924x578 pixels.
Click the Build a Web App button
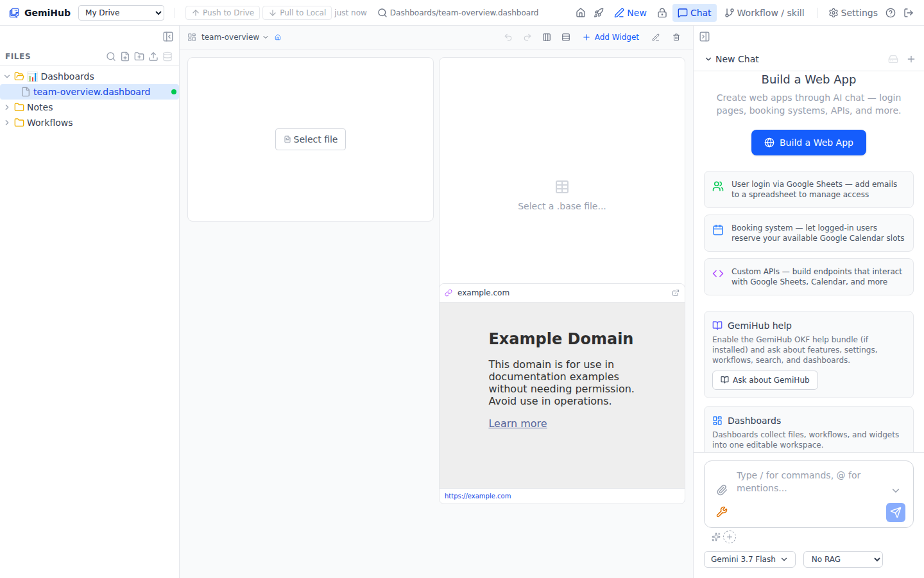point(809,143)
